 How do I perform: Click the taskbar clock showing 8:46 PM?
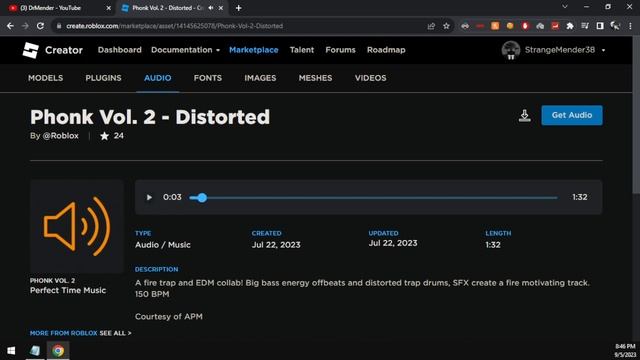pyautogui.click(x=625, y=350)
